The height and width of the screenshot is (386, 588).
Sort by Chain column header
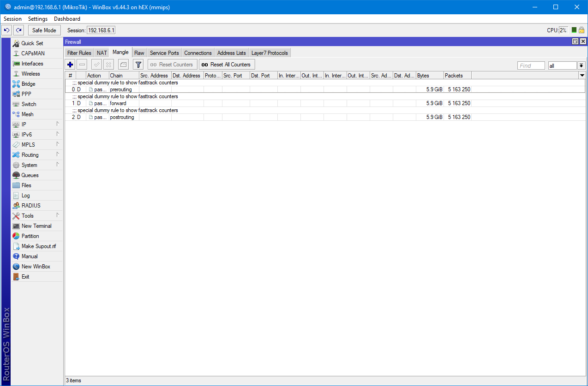[124, 75]
